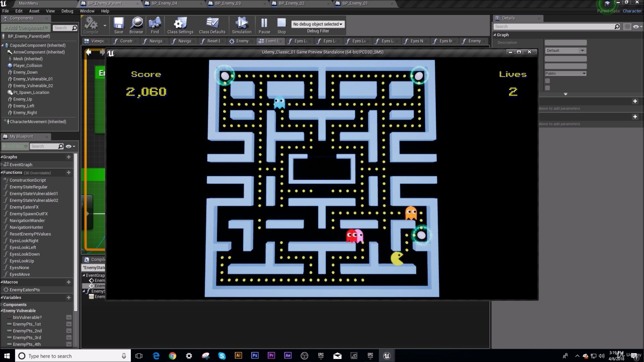This screenshot has height=362, width=644.
Task: Click the Details panel search field
Action: point(553,26)
